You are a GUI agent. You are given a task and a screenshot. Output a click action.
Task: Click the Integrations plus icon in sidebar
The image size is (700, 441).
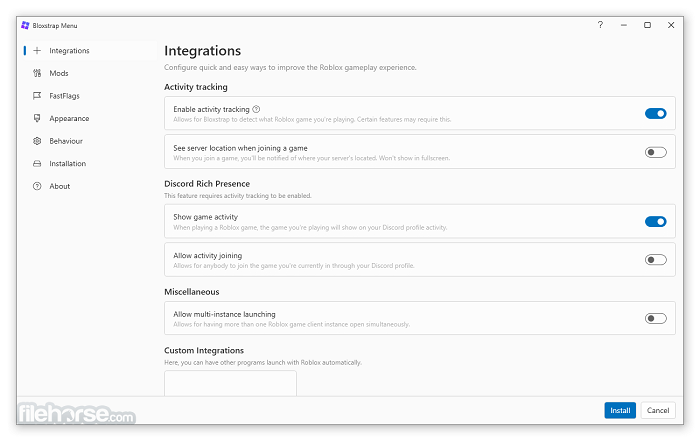click(x=37, y=50)
